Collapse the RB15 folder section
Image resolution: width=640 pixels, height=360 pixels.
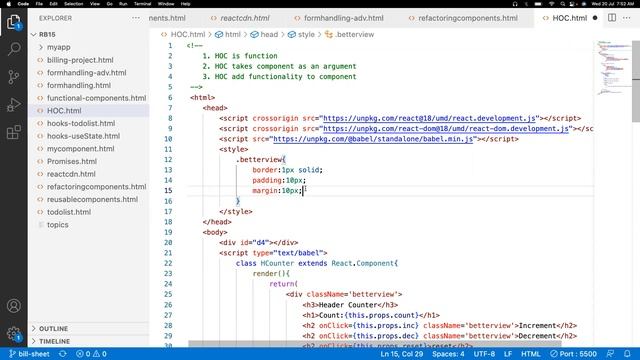(x=89, y=35)
